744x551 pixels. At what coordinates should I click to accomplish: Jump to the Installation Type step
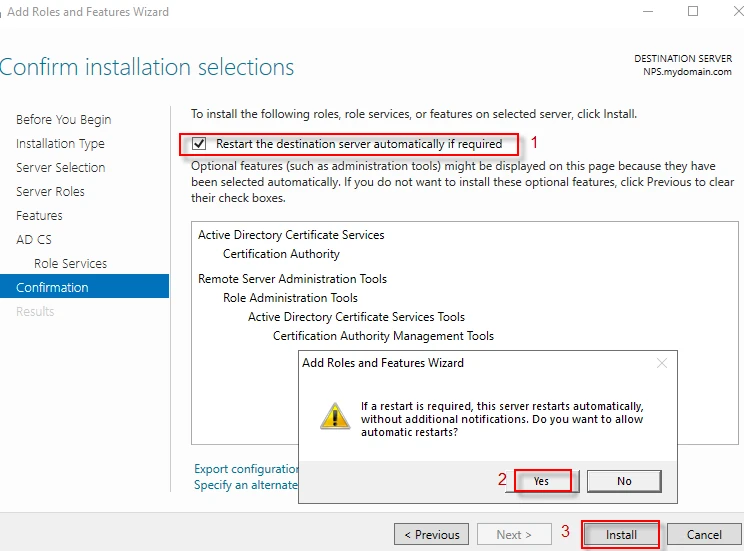[x=60, y=144]
